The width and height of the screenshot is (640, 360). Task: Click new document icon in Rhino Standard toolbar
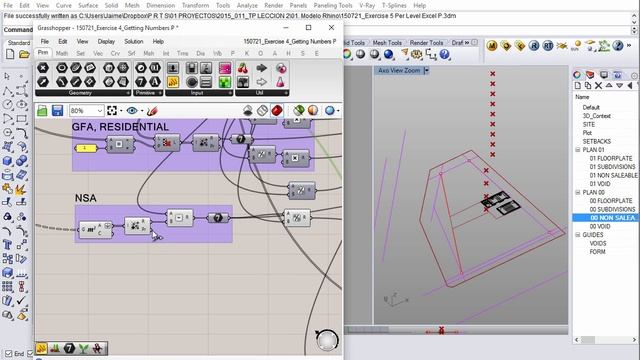(10, 54)
